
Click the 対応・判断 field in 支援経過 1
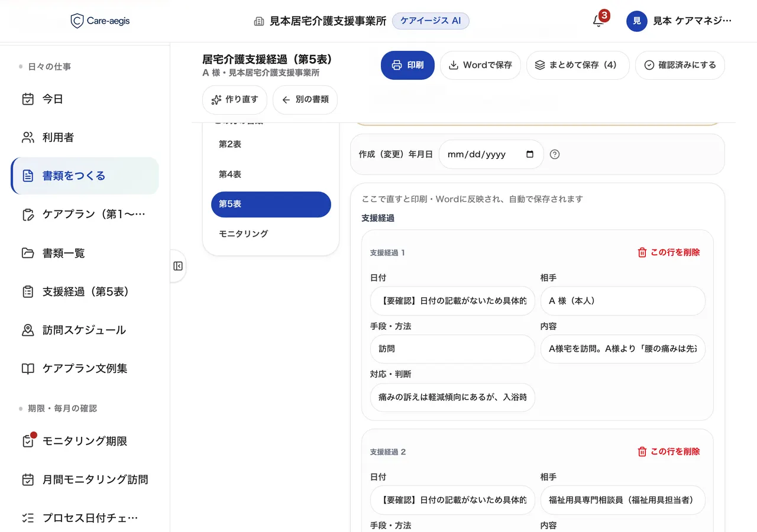[452, 397]
